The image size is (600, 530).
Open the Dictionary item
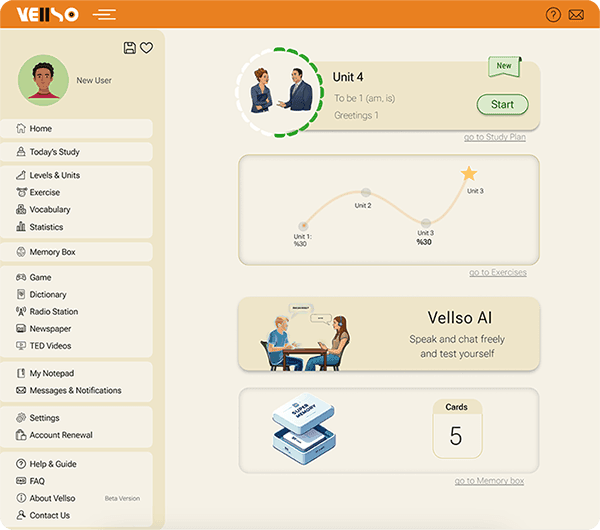(47, 295)
